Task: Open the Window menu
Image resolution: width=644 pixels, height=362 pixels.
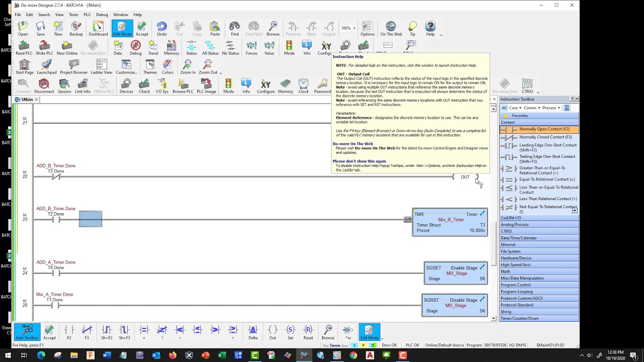Action: tap(120, 15)
